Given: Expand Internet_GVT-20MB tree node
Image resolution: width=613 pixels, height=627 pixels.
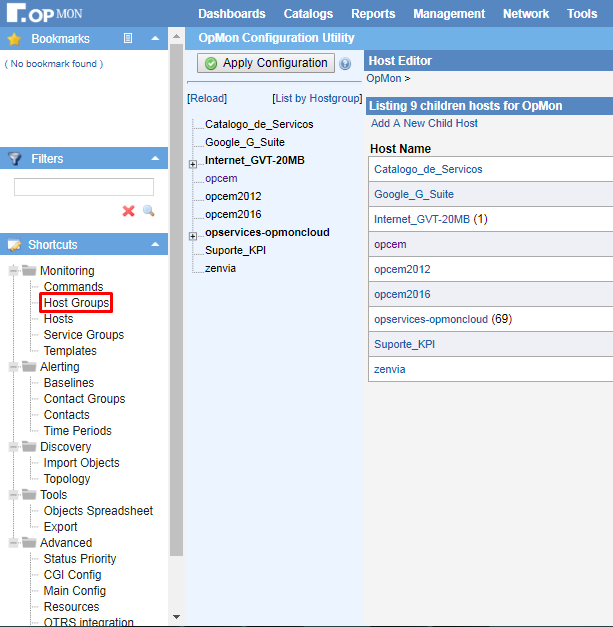Looking at the screenshot, I should tap(193, 164).
